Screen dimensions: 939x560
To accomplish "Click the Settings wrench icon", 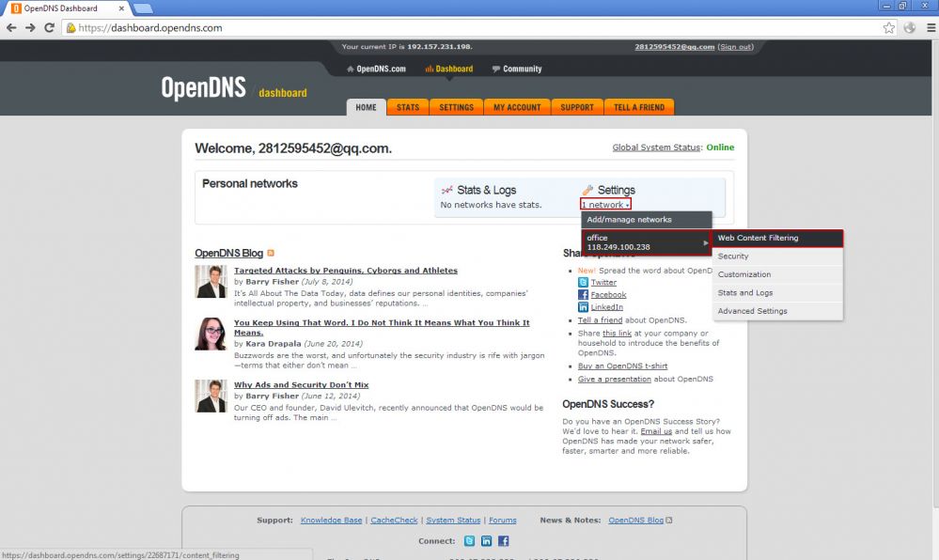I will tap(587, 190).
